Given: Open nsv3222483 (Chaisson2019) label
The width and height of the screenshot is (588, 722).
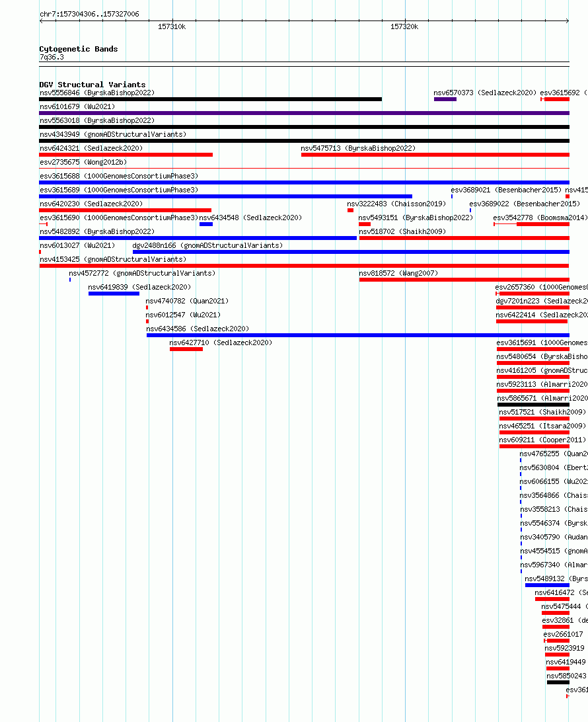Looking at the screenshot, I should tap(396, 204).
